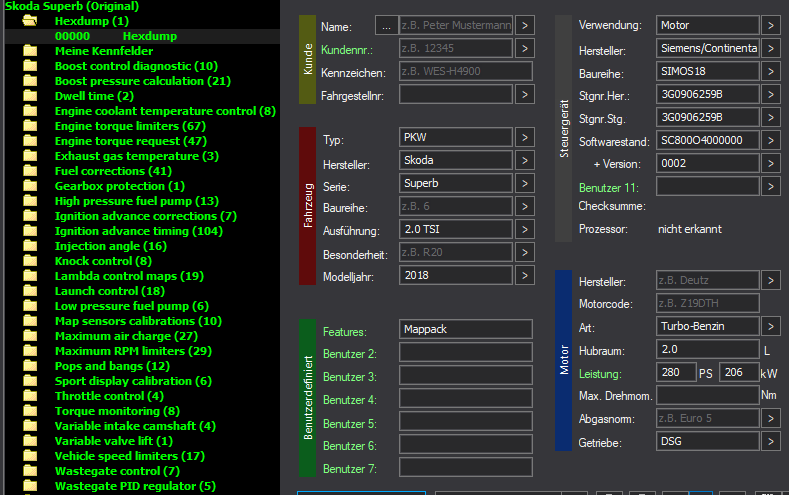Click the Hubraum field showing 2.0
Viewport: 789px width, 495px height.
[x=707, y=349]
